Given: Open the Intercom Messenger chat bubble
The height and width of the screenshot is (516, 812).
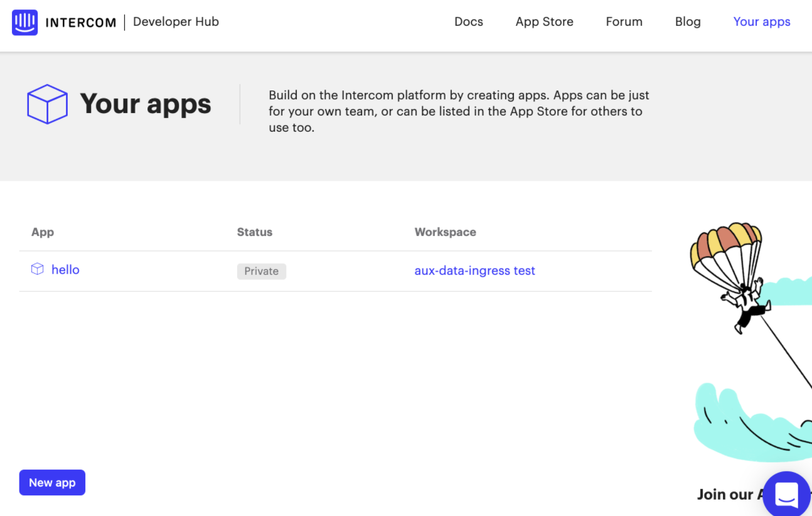Looking at the screenshot, I should tap(786, 493).
